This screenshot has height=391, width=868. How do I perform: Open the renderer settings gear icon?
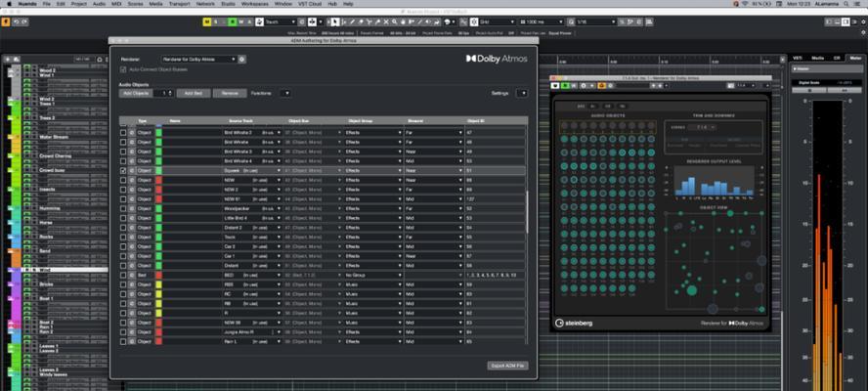(241, 60)
